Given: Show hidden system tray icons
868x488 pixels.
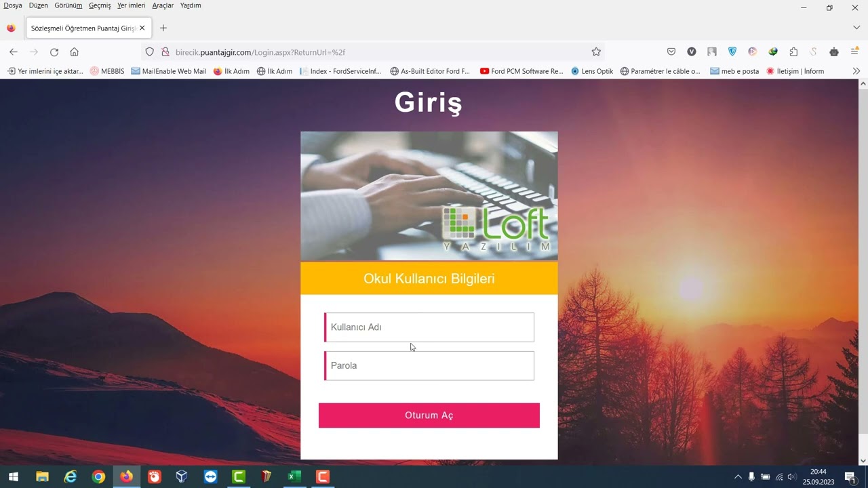Looking at the screenshot, I should point(738,476).
